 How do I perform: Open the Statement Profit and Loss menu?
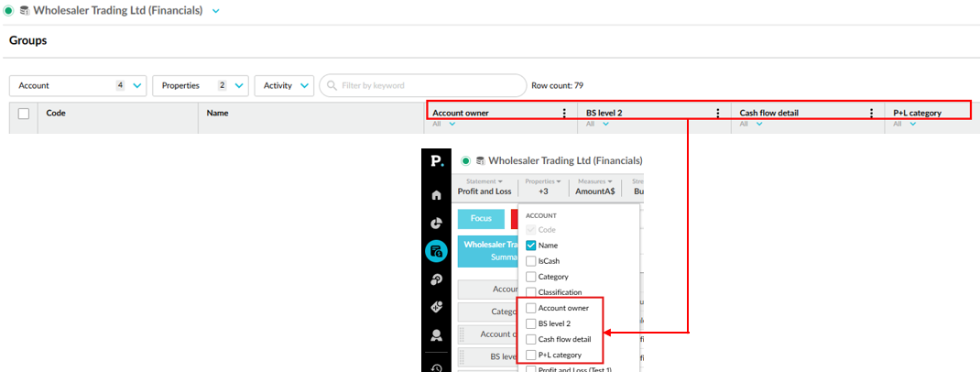click(x=485, y=187)
